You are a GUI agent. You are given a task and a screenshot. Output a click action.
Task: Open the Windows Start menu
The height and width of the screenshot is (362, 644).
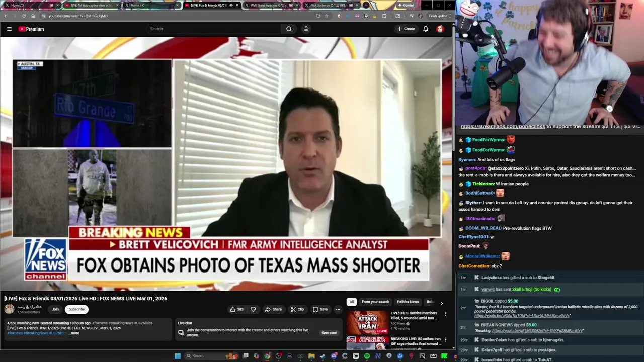[178, 356]
